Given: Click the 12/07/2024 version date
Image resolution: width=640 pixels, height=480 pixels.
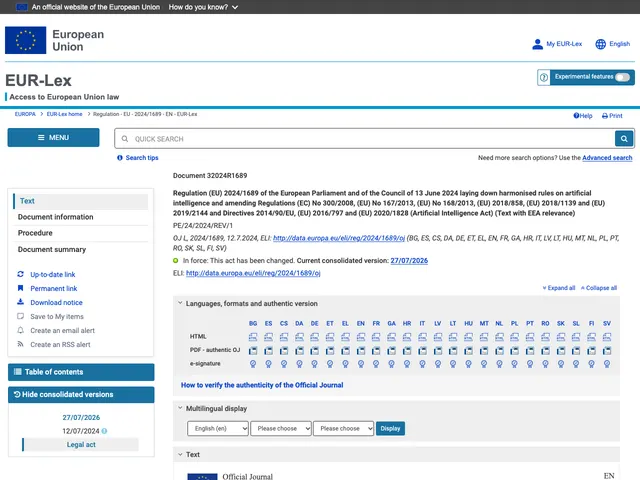Looking at the screenshot, I should (81, 431).
